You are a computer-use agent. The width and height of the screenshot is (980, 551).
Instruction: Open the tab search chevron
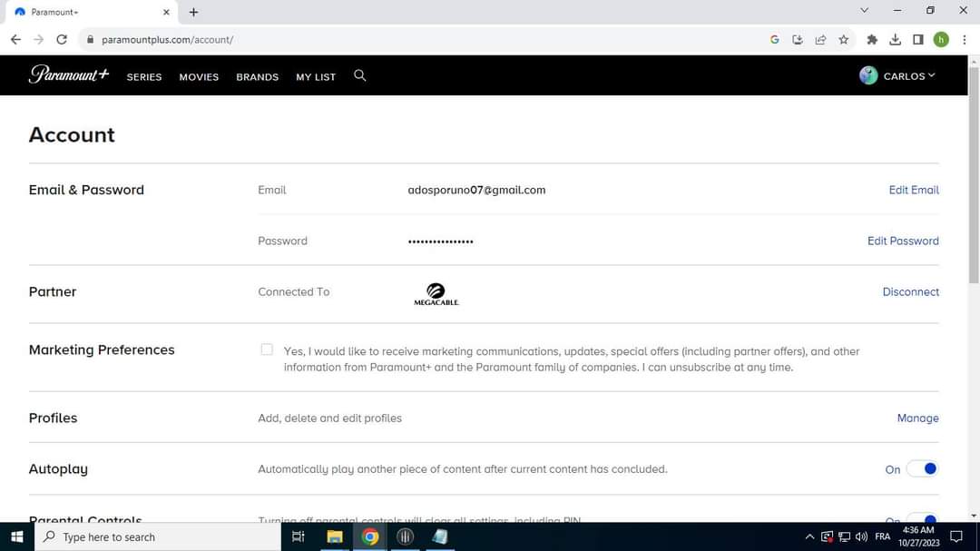coord(865,11)
